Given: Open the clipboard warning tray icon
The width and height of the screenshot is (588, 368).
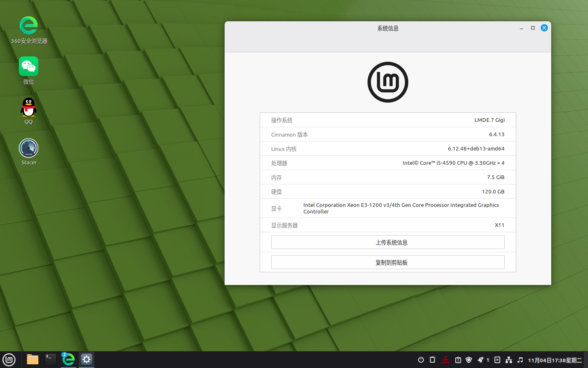Looking at the screenshot, I should point(458,360).
